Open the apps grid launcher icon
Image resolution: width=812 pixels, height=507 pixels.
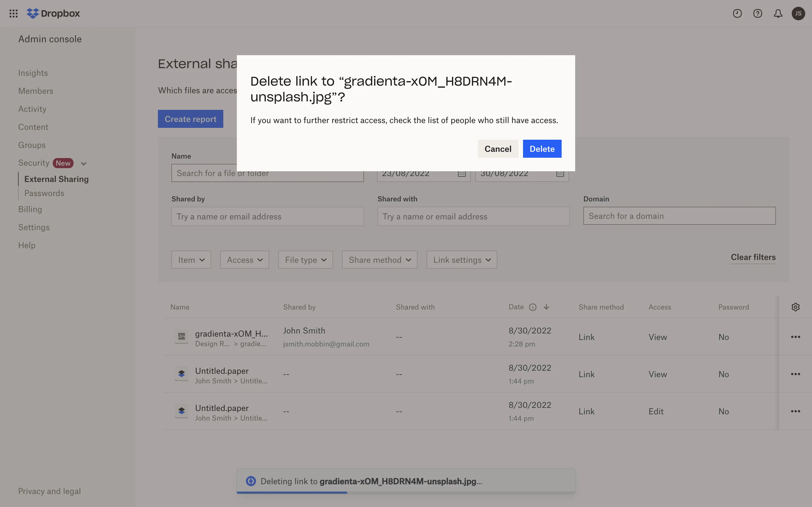14,14
